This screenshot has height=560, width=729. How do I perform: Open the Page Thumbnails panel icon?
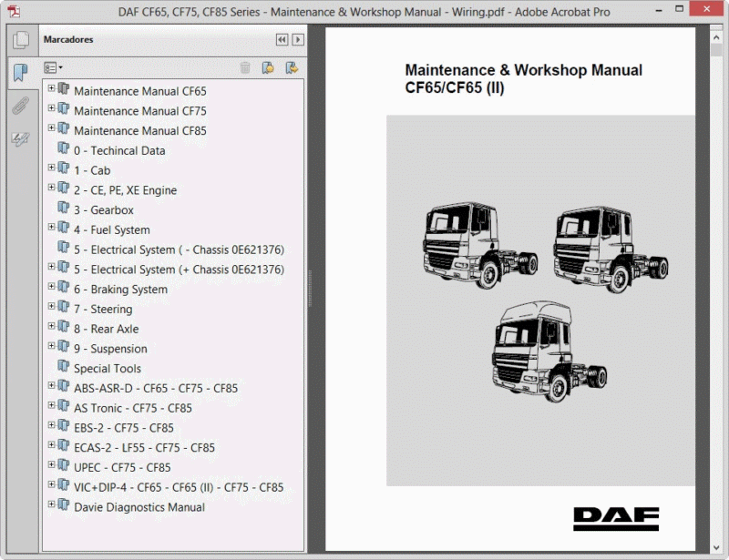(21, 40)
